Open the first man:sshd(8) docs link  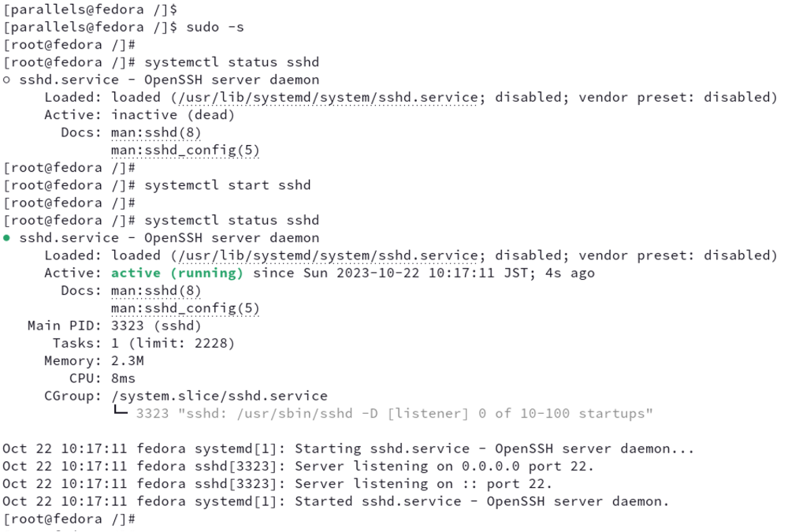[x=156, y=133]
